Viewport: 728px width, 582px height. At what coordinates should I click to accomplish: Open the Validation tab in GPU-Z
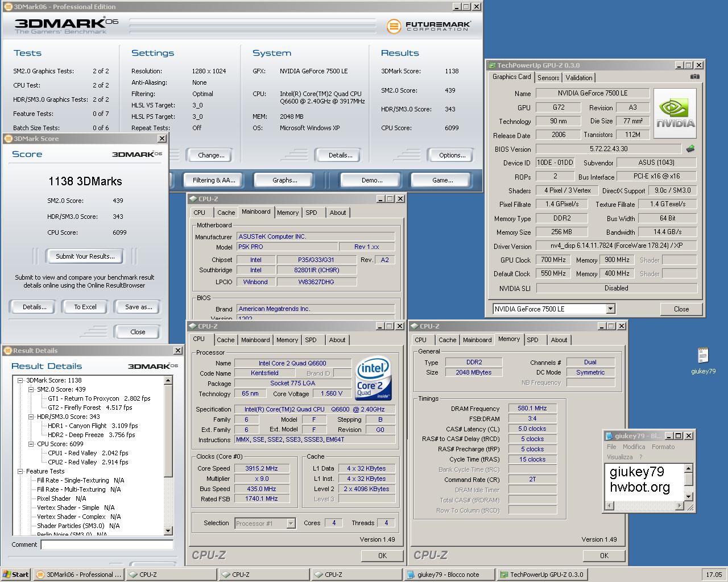click(x=579, y=78)
